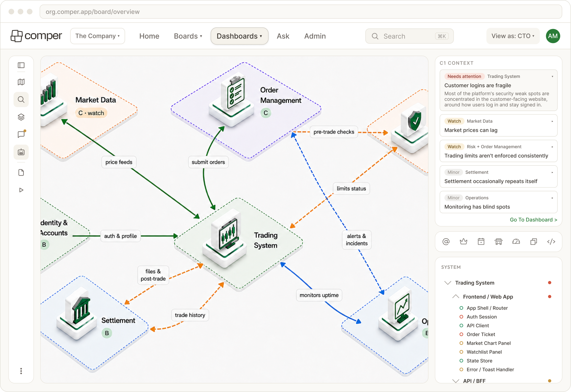This screenshot has height=392, width=571.
Task: Open the code brackets icon
Action: [x=551, y=242]
